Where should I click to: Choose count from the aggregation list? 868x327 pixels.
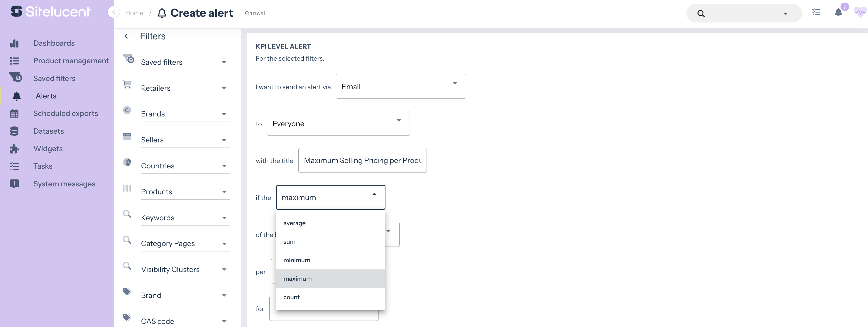pos(291,297)
